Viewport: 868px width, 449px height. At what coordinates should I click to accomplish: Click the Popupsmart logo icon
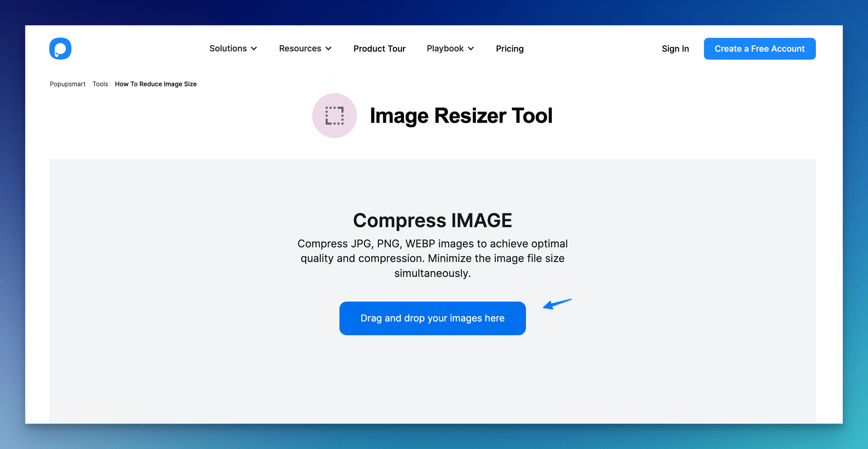tap(60, 49)
